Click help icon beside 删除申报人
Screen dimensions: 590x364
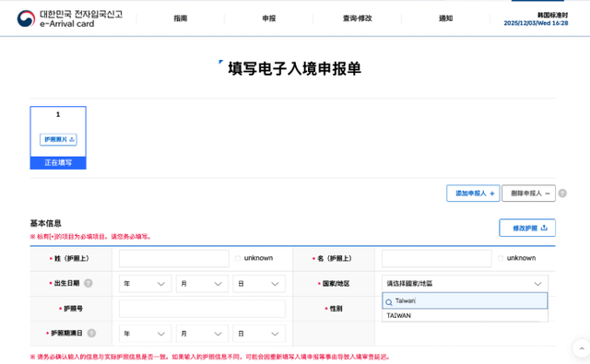click(x=562, y=194)
